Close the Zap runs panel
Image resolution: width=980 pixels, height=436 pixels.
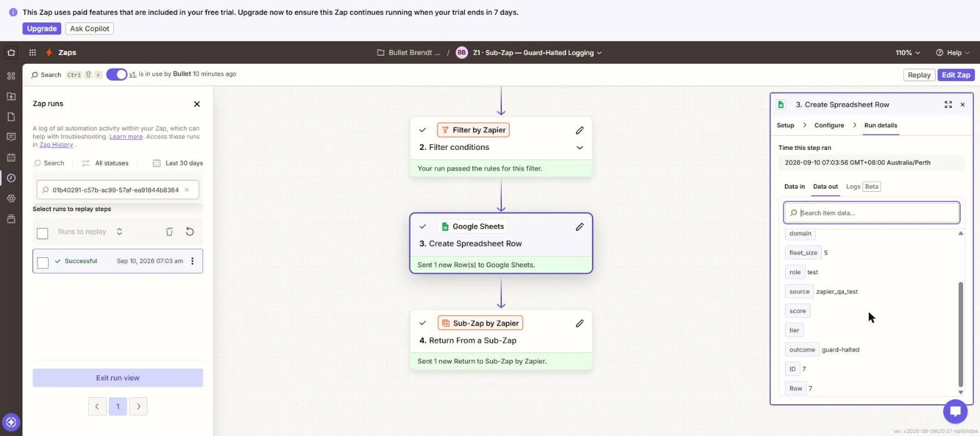tap(197, 104)
